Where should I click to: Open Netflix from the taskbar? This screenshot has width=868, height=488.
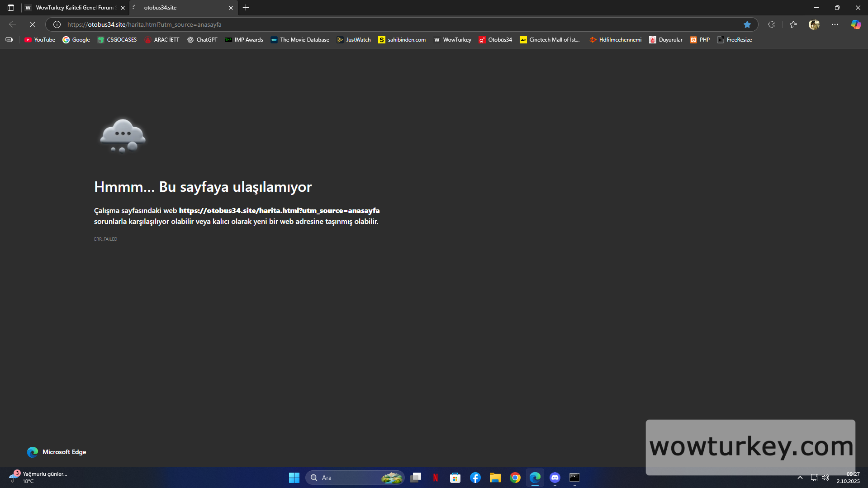click(x=436, y=478)
